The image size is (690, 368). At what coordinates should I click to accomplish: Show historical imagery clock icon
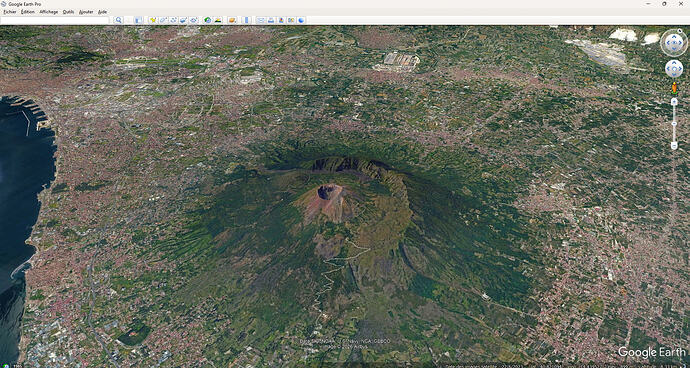pyautogui.click(x=207, y=20)
